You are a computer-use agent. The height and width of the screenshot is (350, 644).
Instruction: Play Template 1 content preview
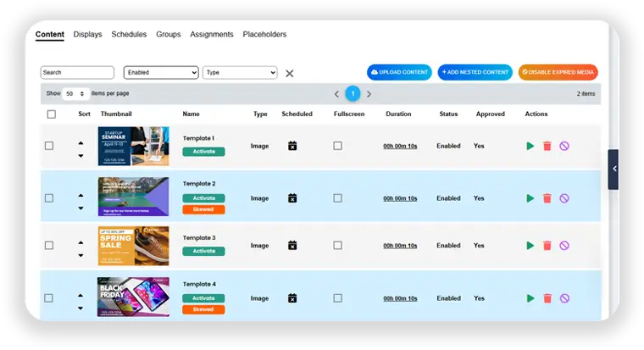(x=530, y=146)
